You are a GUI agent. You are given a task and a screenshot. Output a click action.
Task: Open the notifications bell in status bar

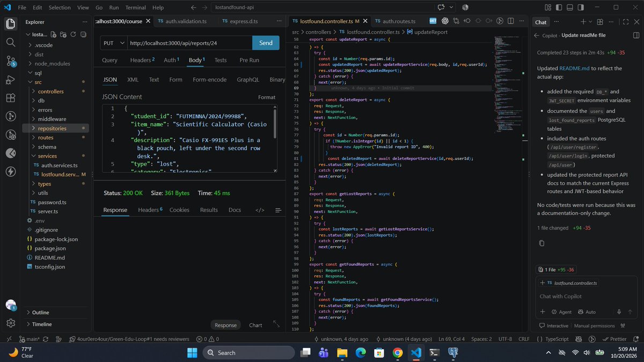(x=636, y=339)
